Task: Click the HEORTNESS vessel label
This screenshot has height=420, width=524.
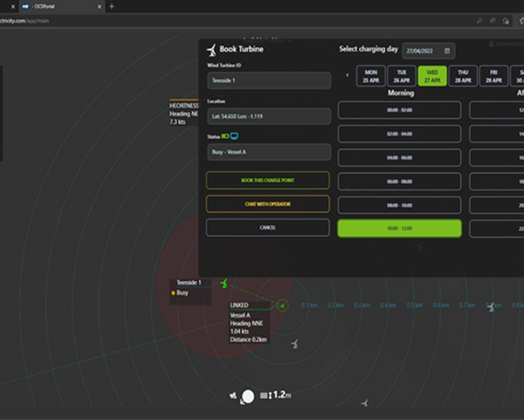Action: click(184, 106)
